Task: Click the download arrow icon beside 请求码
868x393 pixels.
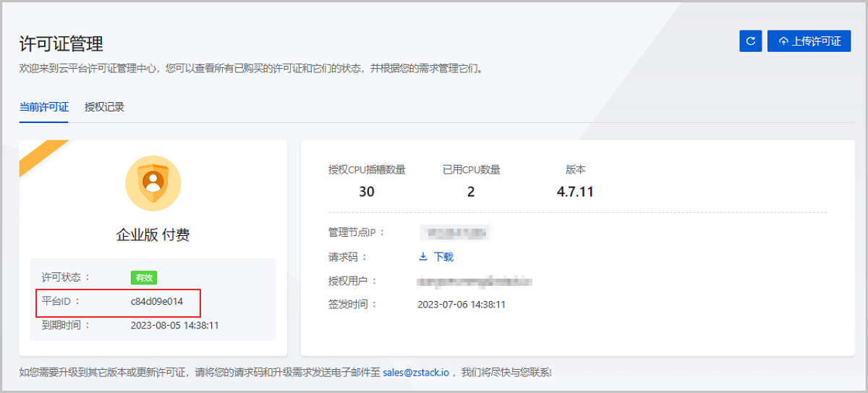Action: click(x=423, y=257)
